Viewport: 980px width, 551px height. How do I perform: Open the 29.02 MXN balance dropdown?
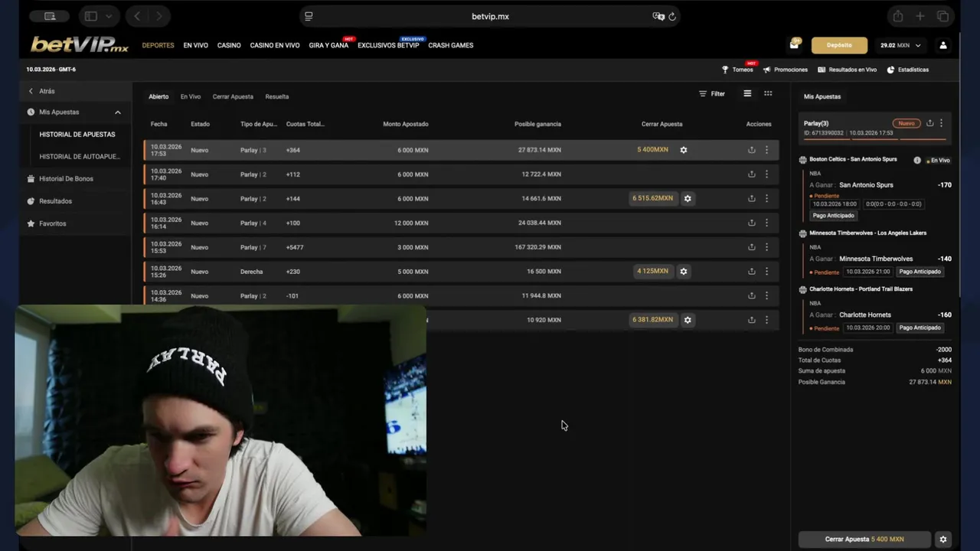[901, 45]
